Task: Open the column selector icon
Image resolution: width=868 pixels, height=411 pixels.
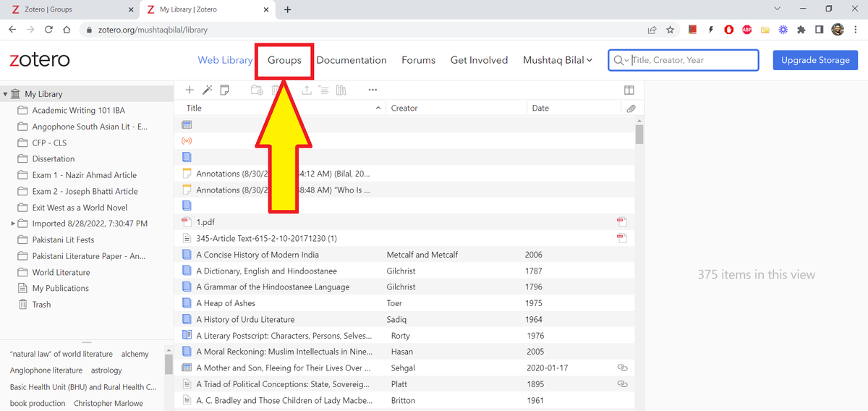Action: 629,90
